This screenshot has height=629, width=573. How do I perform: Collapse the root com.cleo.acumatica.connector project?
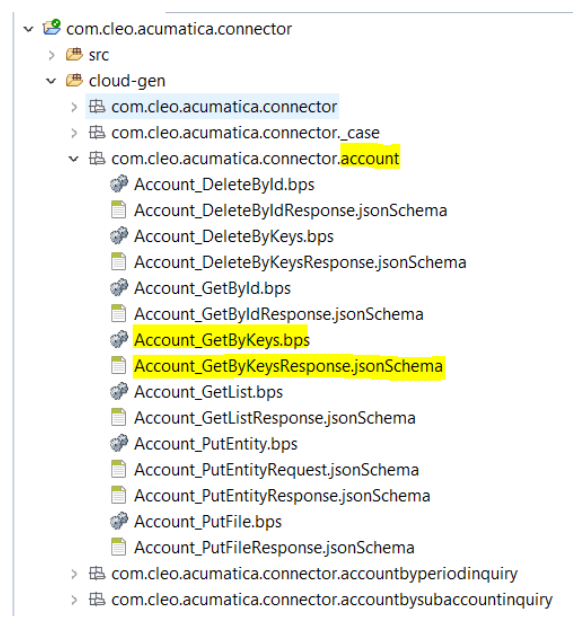coord(28,29)
